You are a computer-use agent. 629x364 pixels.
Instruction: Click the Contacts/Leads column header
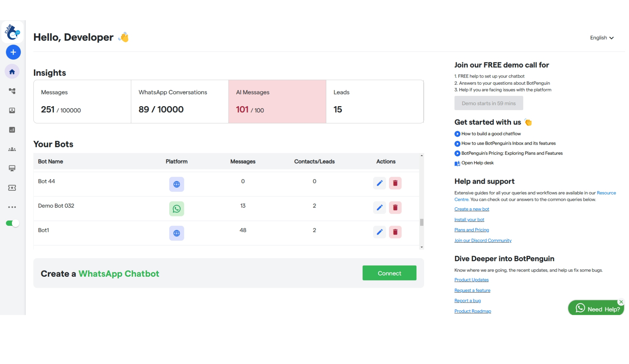click(314, 161)
